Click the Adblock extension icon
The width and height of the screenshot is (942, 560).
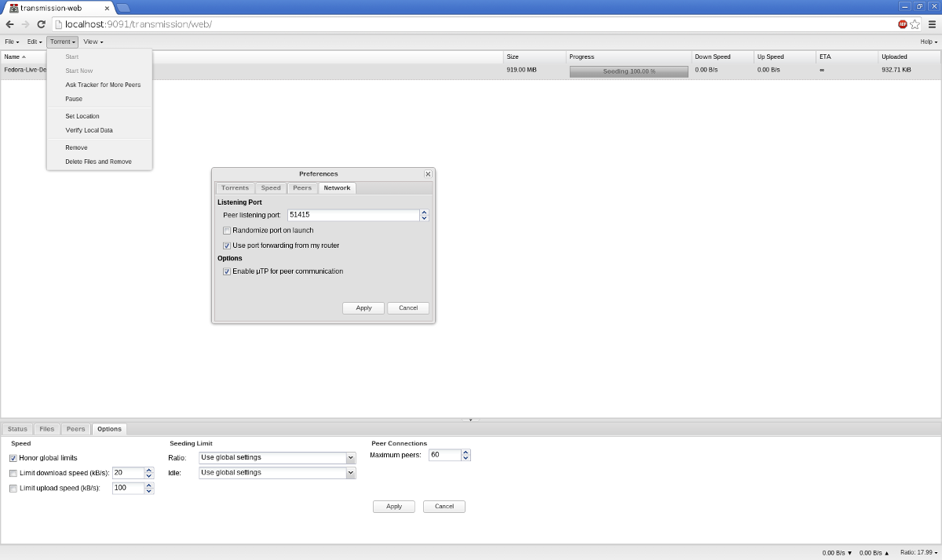pyautogui.click(x=903, y=24)
